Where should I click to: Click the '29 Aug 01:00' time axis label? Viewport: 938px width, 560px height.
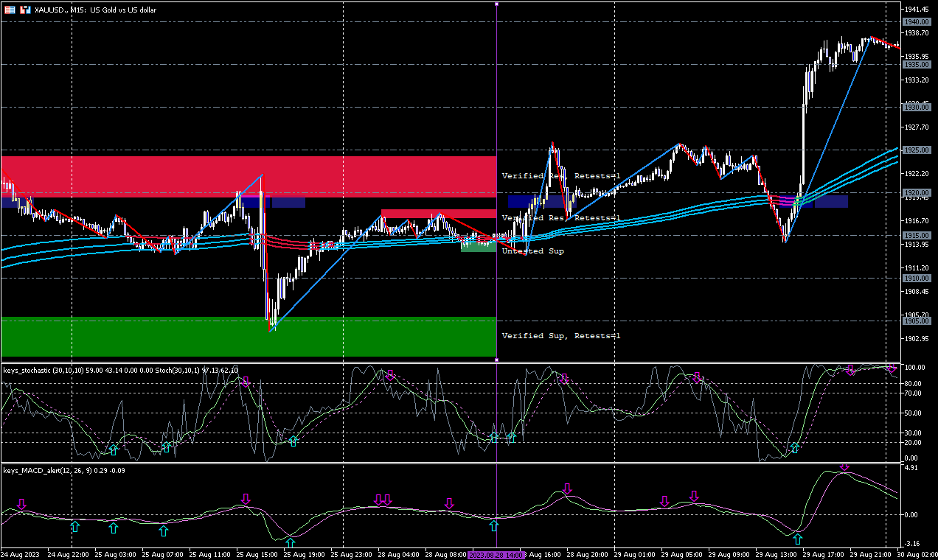[x=635, y=553]
